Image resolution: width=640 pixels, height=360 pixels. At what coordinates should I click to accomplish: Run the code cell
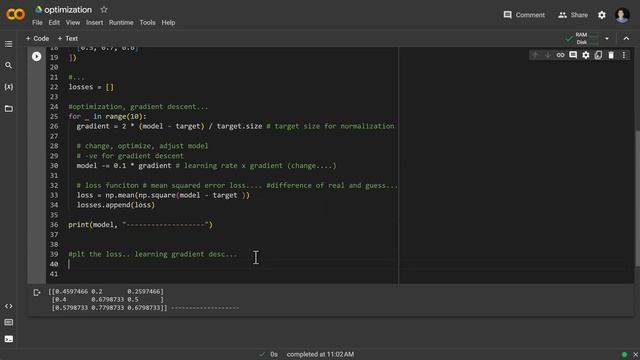tap(37, 56)
